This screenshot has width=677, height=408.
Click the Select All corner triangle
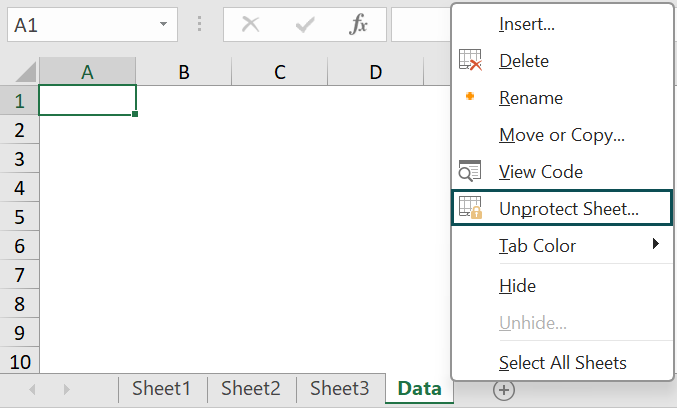pyautogui.click(x=25, y=72)
